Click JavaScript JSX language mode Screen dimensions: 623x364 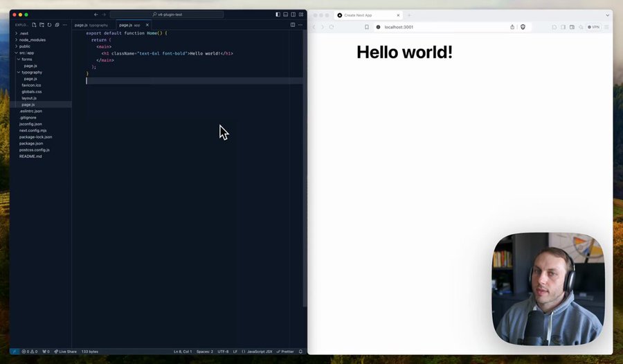coord(259,352)
